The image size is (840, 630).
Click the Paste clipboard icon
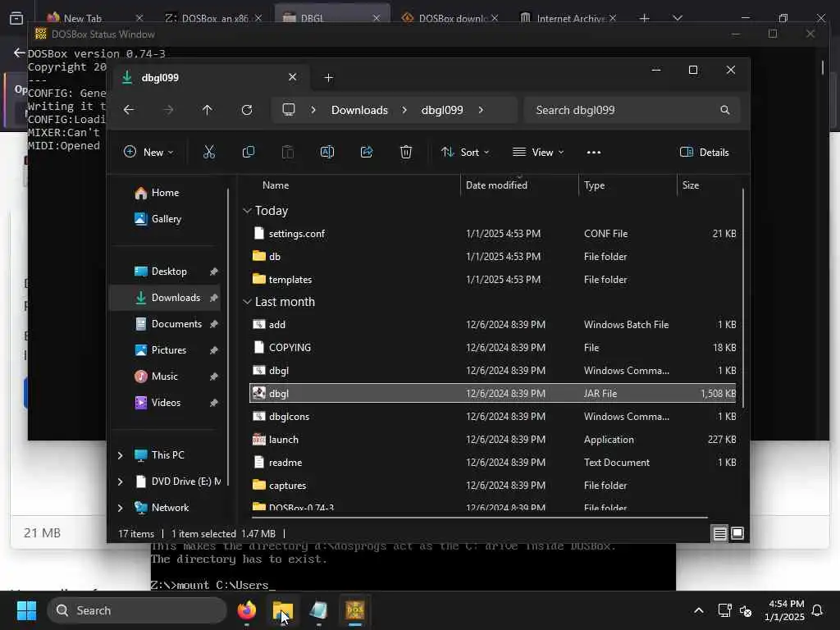(288, 152)
